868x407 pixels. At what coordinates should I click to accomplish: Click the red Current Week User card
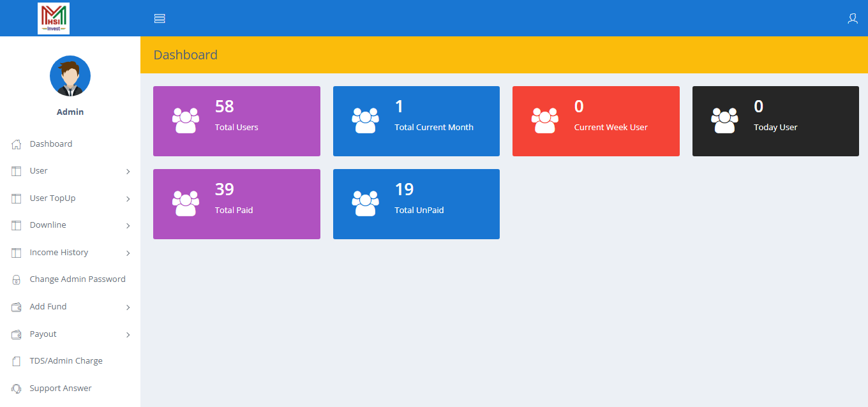point(595,121)
